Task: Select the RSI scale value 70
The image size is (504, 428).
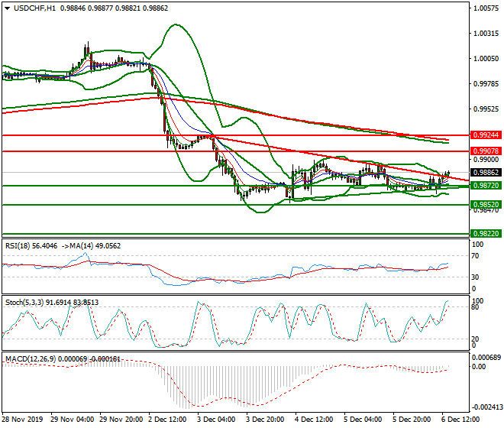Action: click(475, 256)
